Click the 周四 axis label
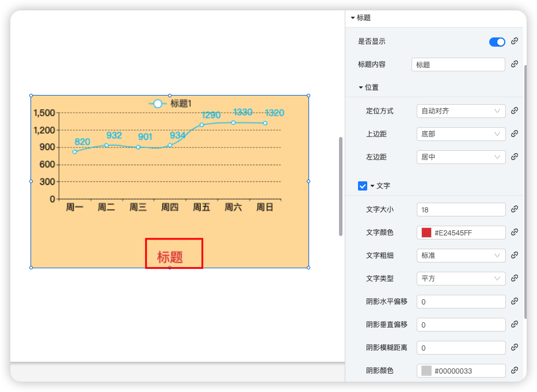 (x=170, y=207)
